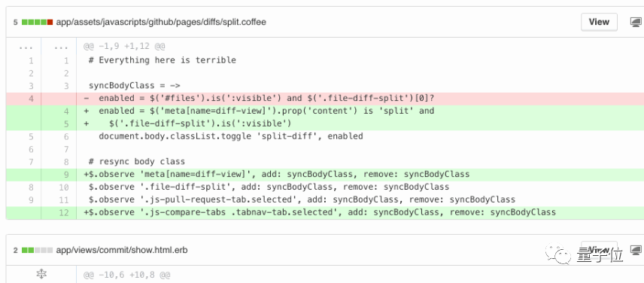Open the View button for split.coffee
This screenshot has height=283, width=644.
point(599,22)
